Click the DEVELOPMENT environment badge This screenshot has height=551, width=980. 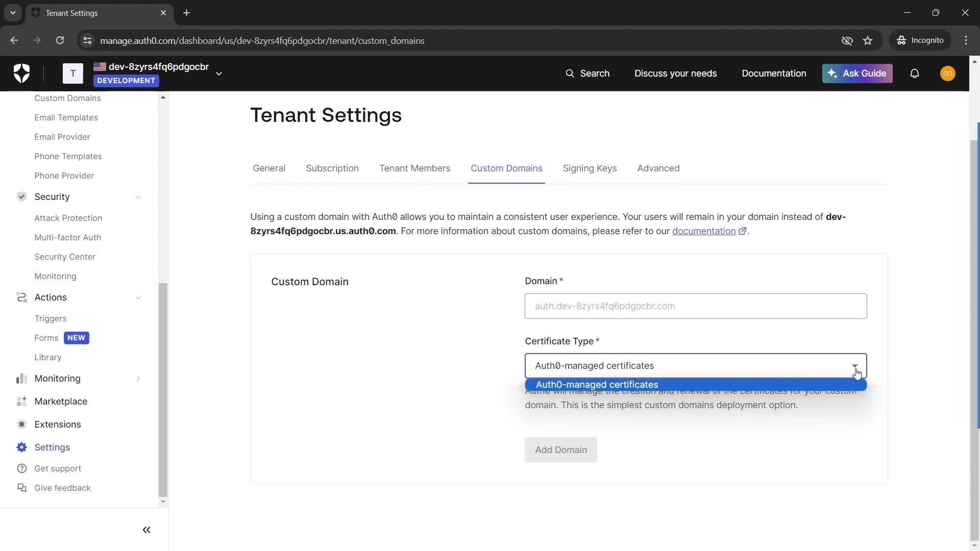tap(126, 81)
